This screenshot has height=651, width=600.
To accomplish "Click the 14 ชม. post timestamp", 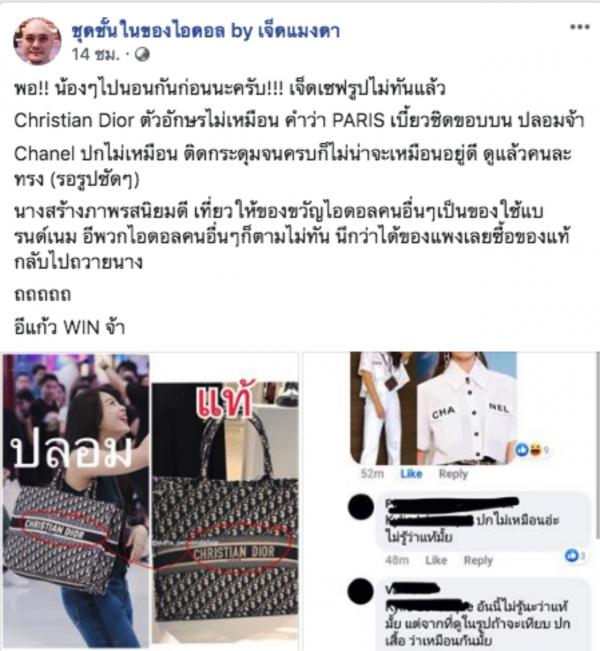I will tap(95, 54).
